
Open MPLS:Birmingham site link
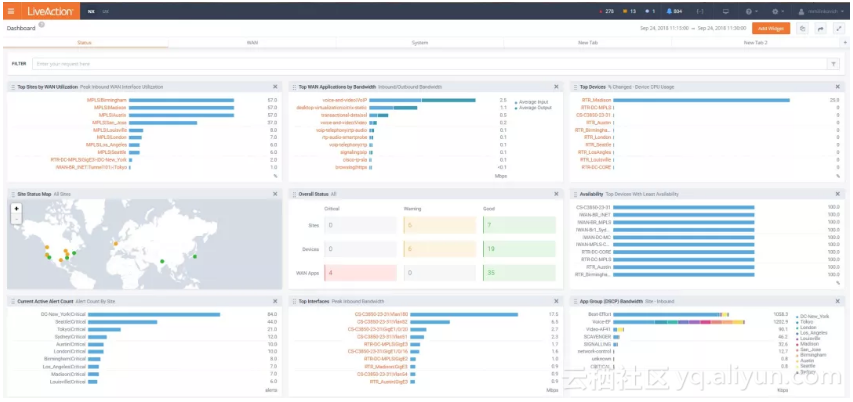pyautogui.click(x=106, y=100)
